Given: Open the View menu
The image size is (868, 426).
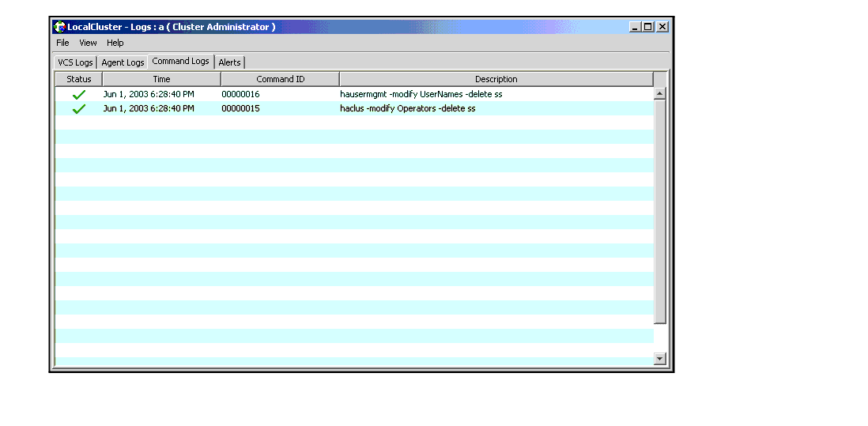Looking at the screenshot, I should (x=88, y=43).
